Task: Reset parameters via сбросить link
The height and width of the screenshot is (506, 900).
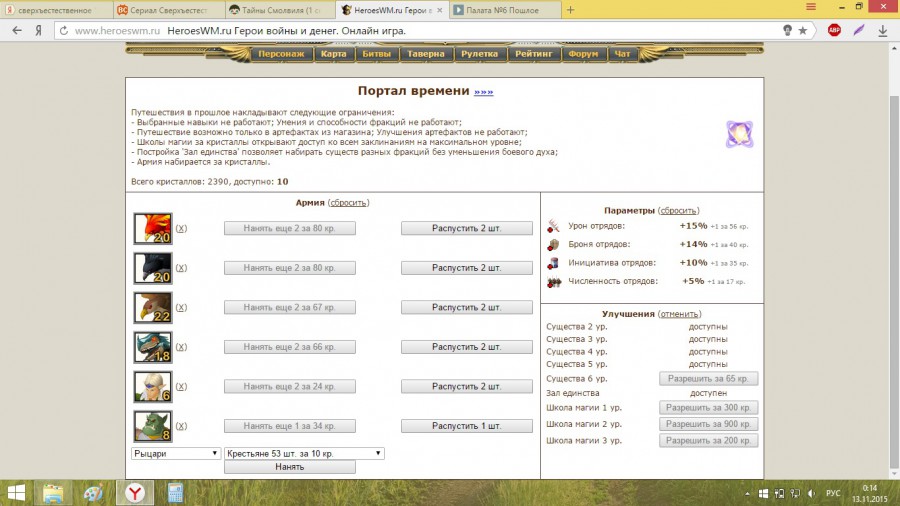Action: 678,211
